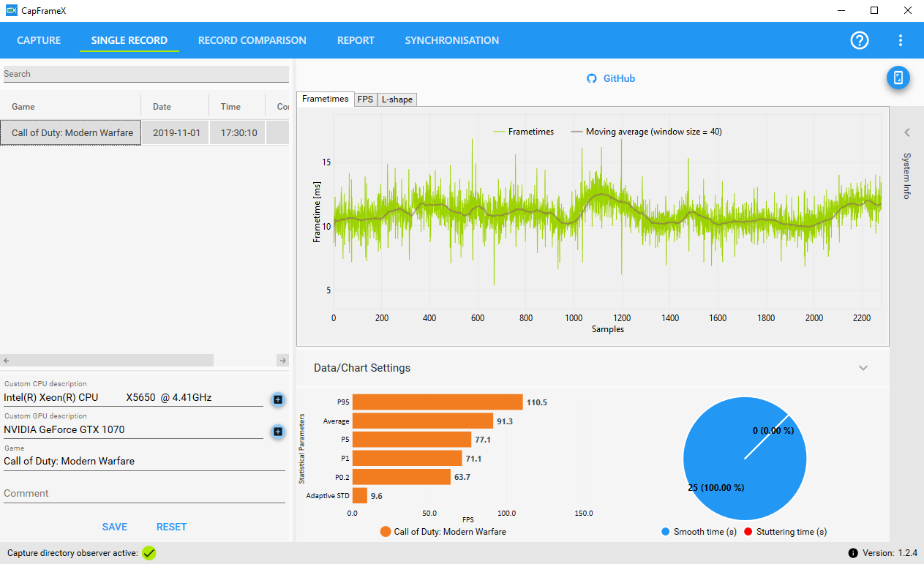Focus the Custom GPU description field
This screenshot has height=564, width=924.
[133, 430]
